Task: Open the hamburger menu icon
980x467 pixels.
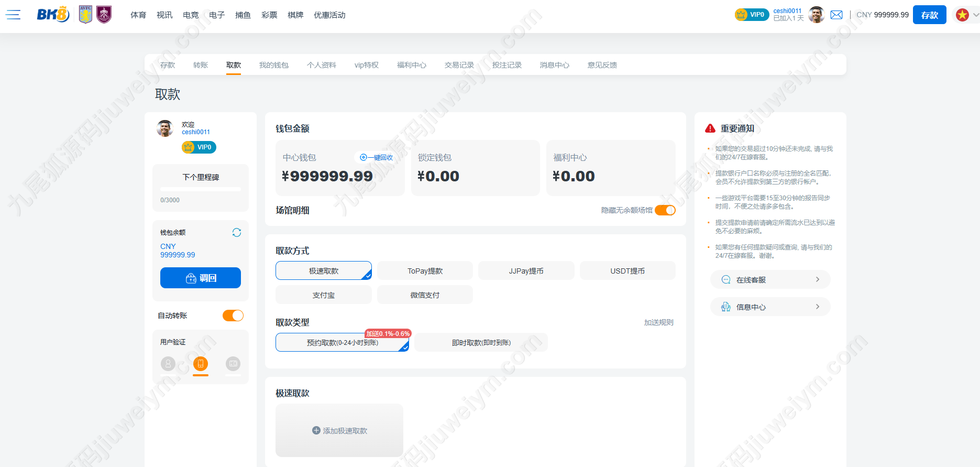Action: pos(13,15)
